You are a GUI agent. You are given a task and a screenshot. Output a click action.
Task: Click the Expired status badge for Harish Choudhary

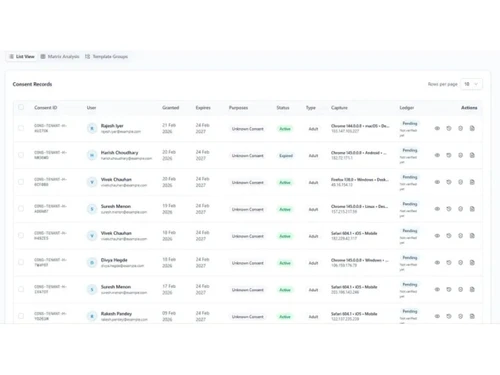point(286,156)
